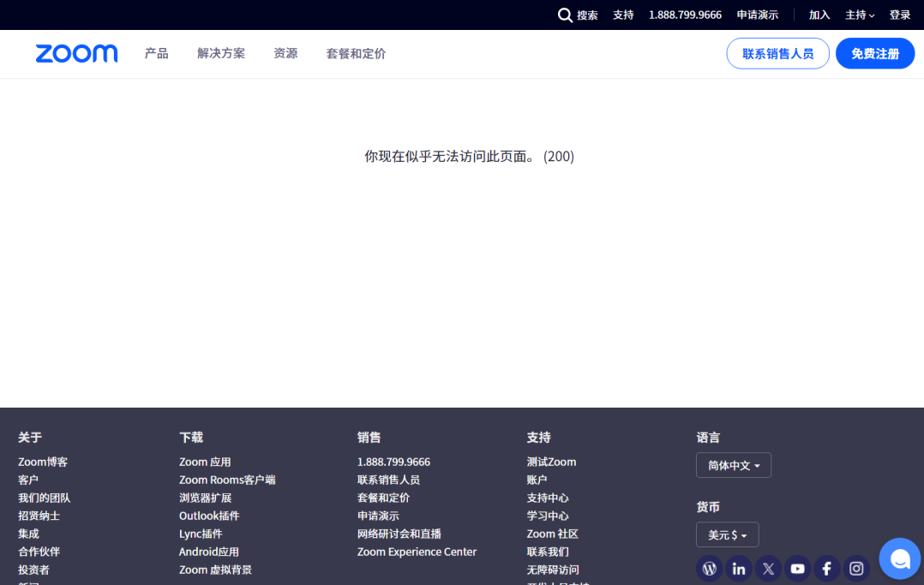
Task: Click the 联系销售人员 header button
Action: (777, 53)
